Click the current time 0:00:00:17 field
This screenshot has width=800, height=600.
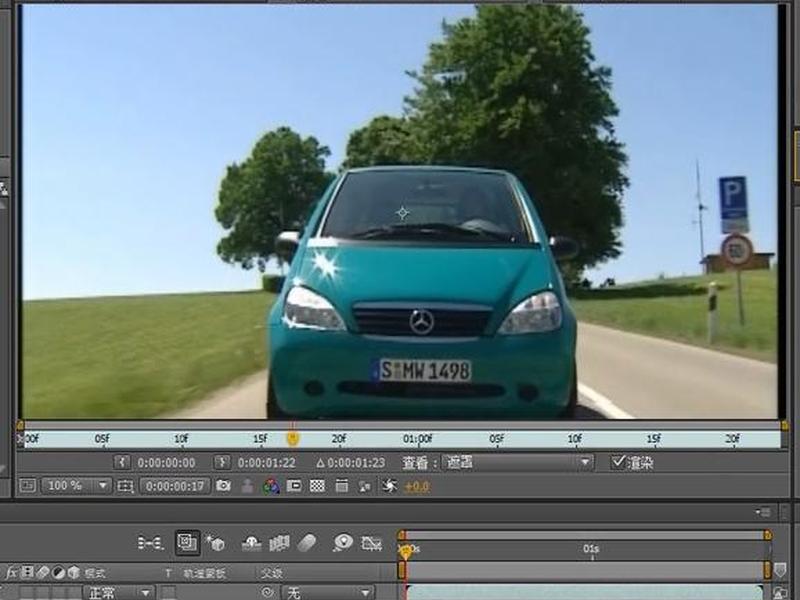(174, 486)
